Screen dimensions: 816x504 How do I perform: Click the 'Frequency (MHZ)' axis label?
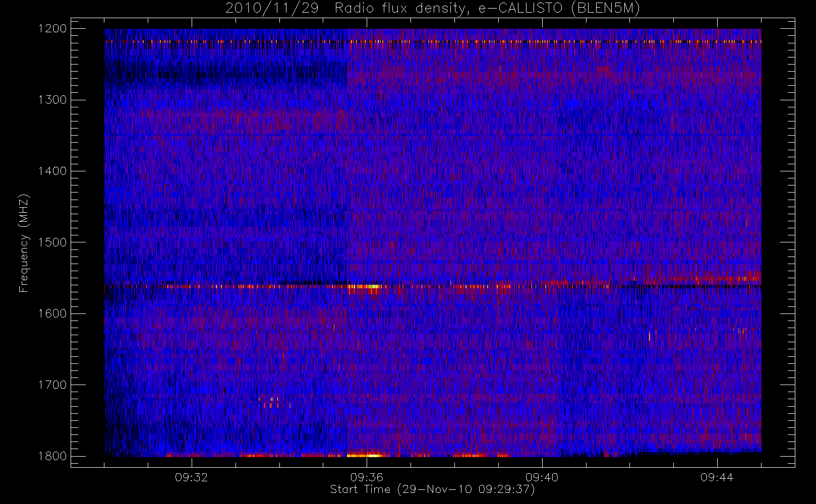pos(24,243)
